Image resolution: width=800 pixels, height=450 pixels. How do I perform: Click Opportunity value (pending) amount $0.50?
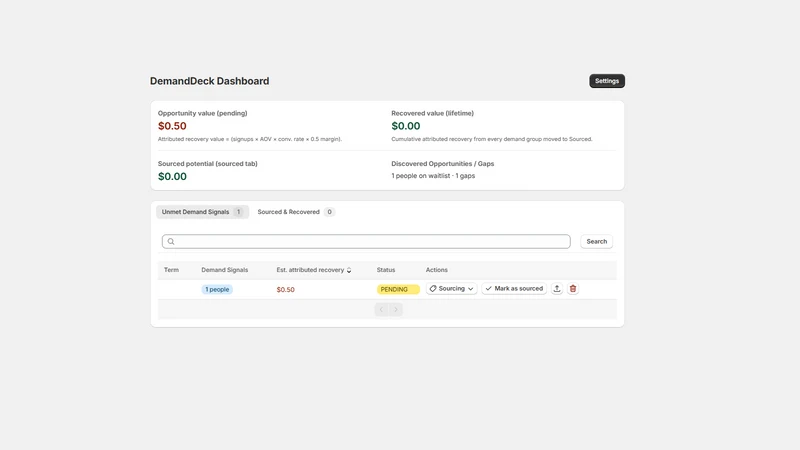coord(172,126)
